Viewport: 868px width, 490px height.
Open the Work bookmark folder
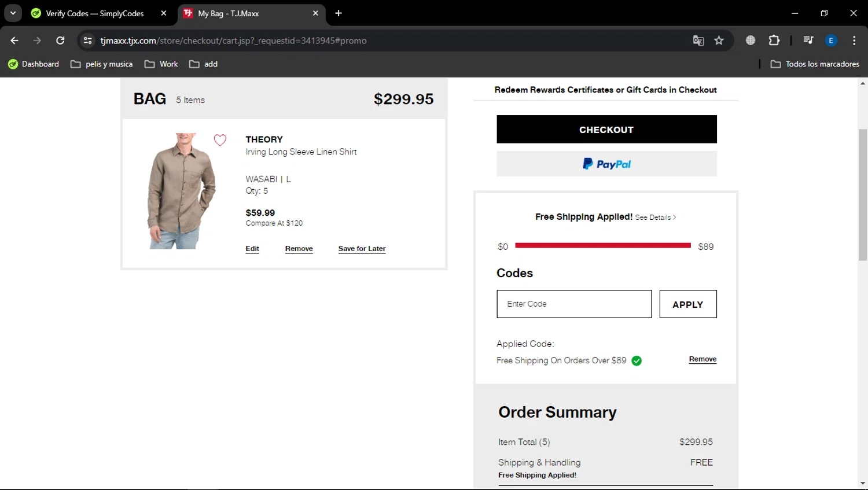(x=161, y=64)
